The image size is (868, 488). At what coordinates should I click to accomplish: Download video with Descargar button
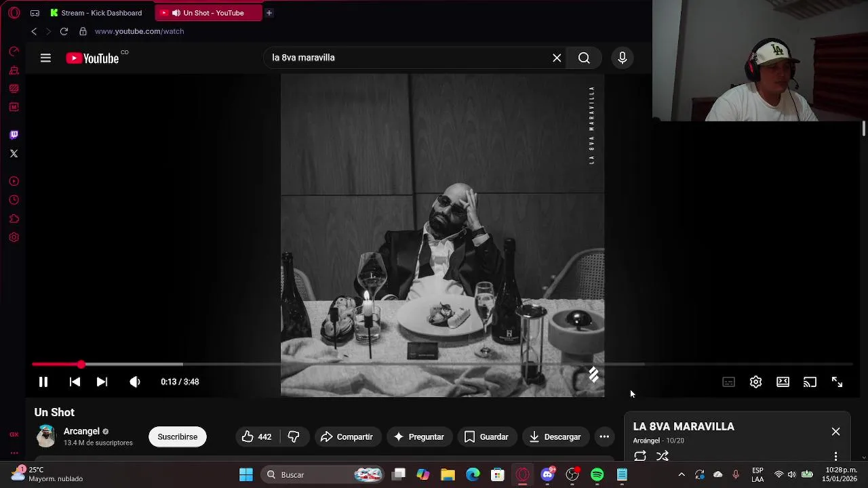555,437
